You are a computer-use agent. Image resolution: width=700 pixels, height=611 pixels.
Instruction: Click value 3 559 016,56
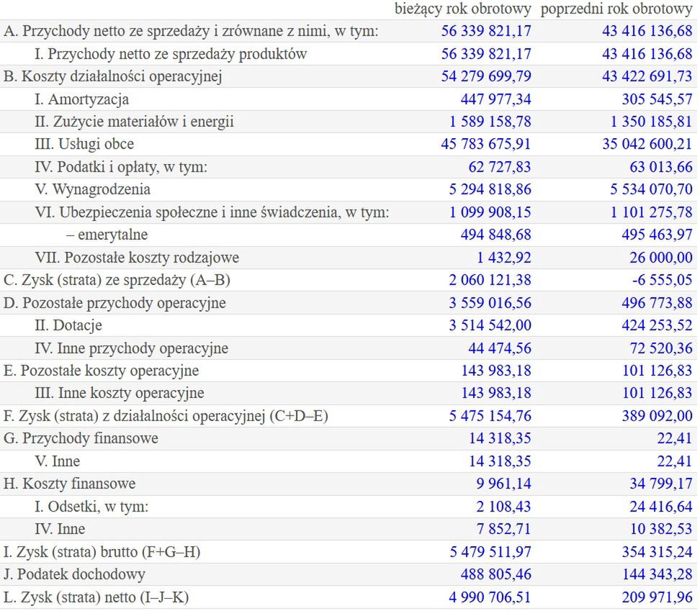pyautogui.click(x=490, y=303)
